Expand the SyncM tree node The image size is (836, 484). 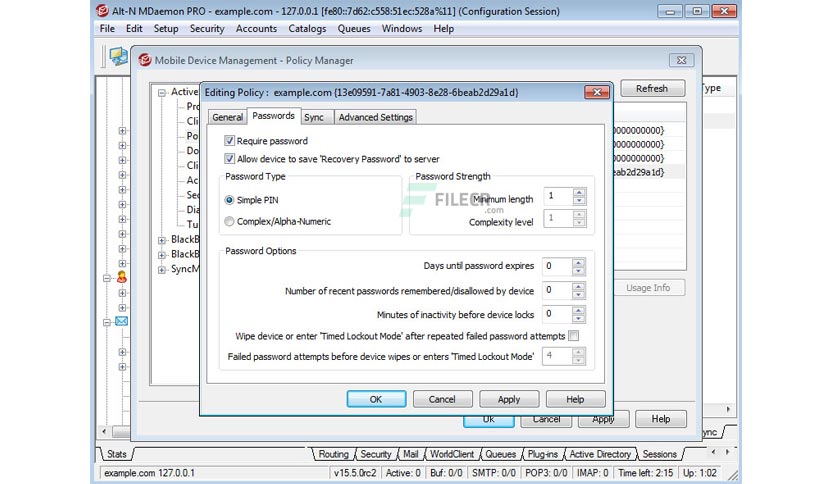click(x=162, y=270)
